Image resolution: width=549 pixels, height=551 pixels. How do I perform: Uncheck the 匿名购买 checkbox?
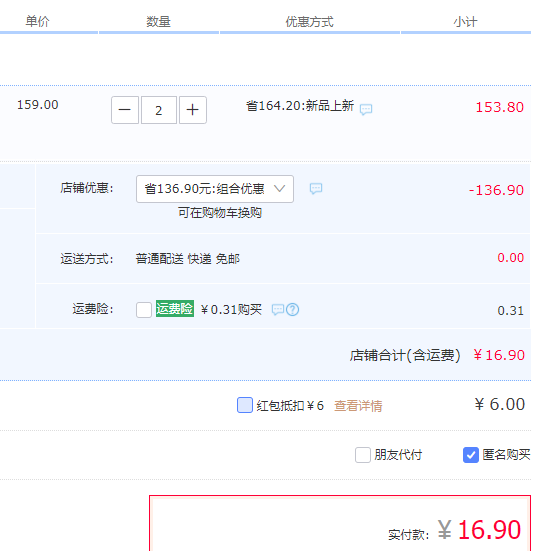tap(471, 455)
